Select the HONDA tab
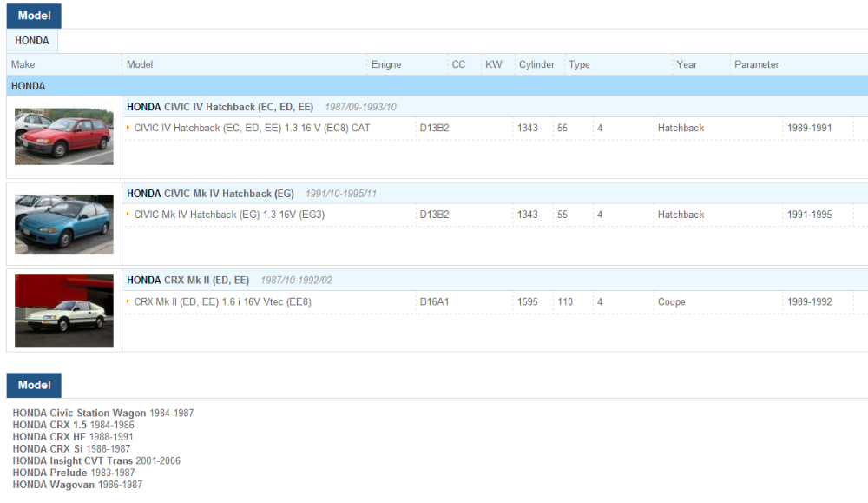This screenshot has width=868, height=503. coord(32,41)
